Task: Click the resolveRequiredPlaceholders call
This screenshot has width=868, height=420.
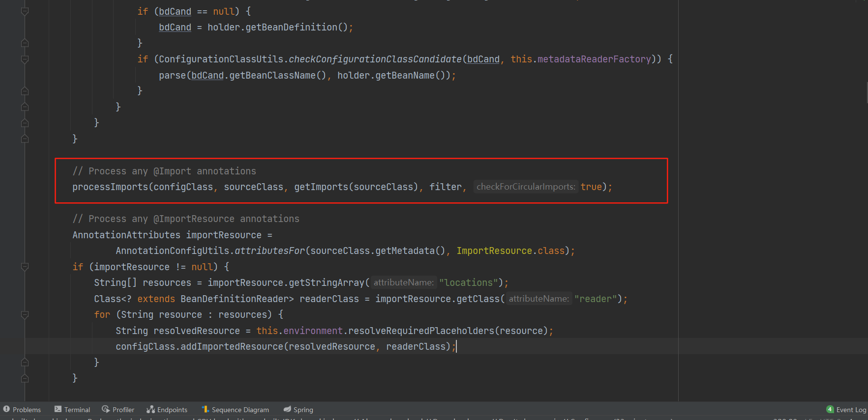Action: [x=421, y=331]
